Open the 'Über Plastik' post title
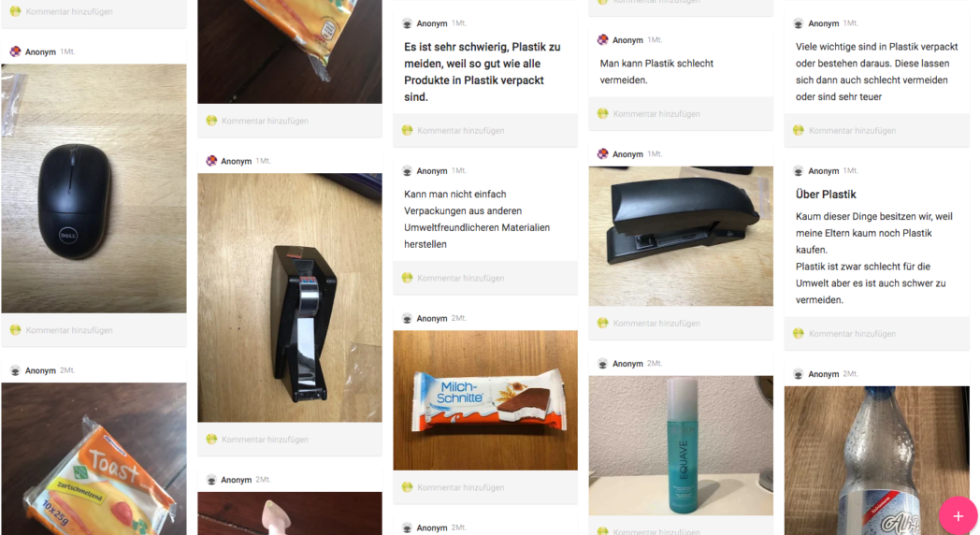Viewport: 980px width, 535px height. (x=826, y=195)
